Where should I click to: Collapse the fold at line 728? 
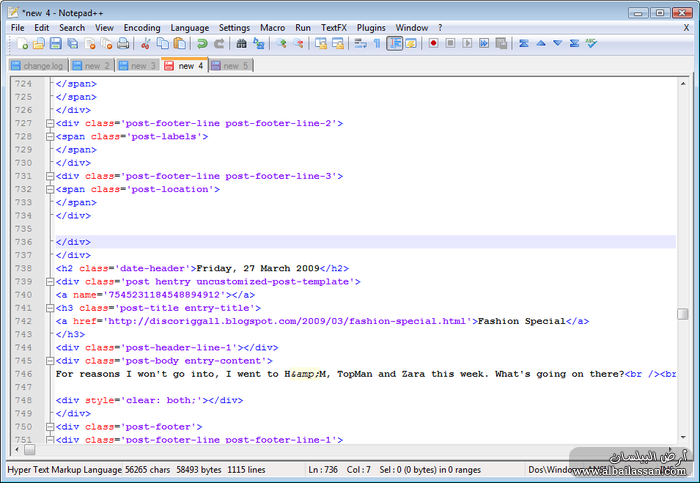tap(50, 137)
